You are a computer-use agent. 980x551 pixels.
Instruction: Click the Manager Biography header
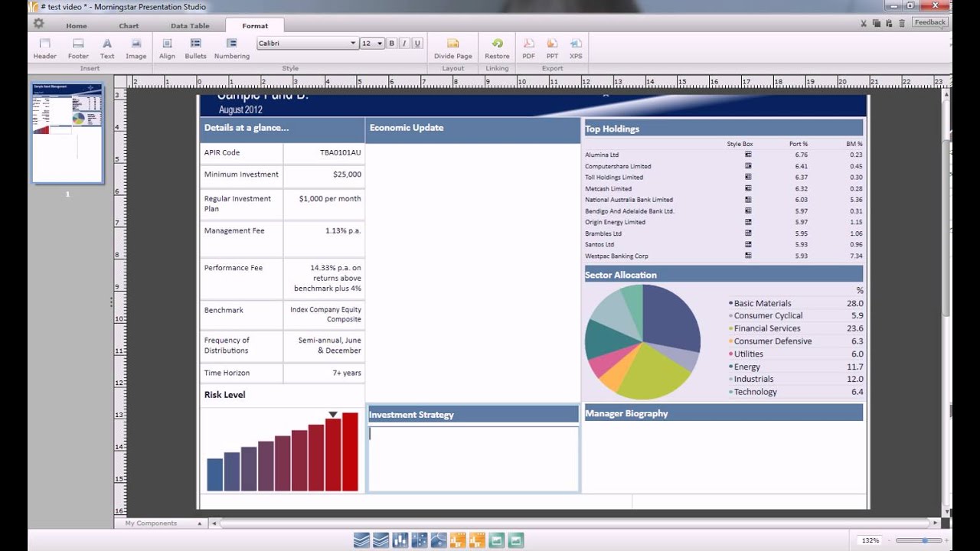click(724, 413)
